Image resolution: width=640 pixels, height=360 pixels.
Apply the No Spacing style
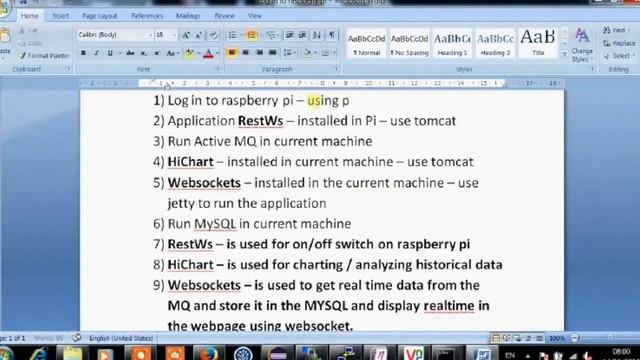tap(409, 44)
